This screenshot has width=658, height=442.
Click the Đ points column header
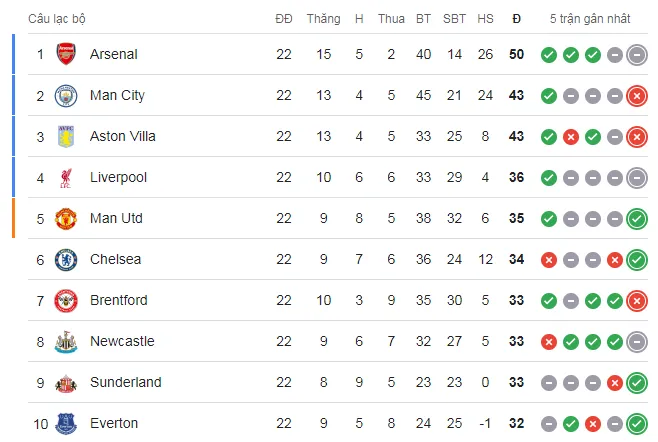(x=516, y=18)
